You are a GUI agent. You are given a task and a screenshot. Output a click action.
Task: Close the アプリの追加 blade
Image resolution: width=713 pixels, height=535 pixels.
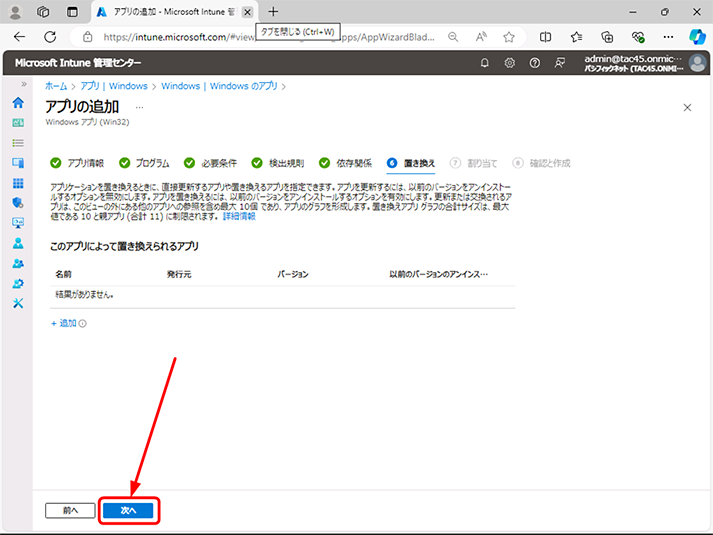tap(687, 107)
